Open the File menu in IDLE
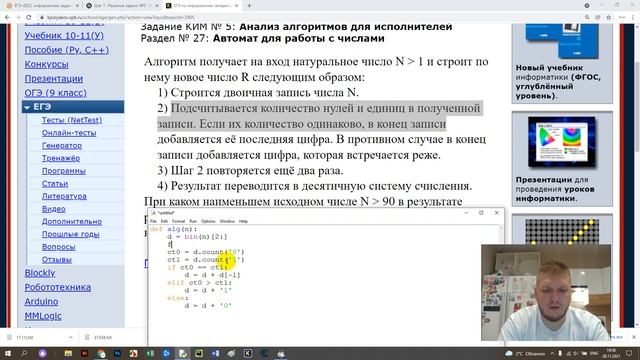640x360 pixels. coord(153,221)
